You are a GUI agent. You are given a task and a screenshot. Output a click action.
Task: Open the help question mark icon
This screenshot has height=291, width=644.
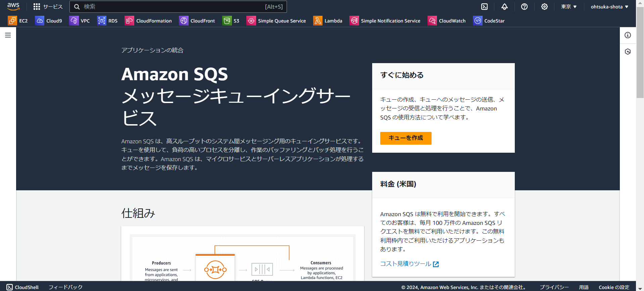point(524,7)
